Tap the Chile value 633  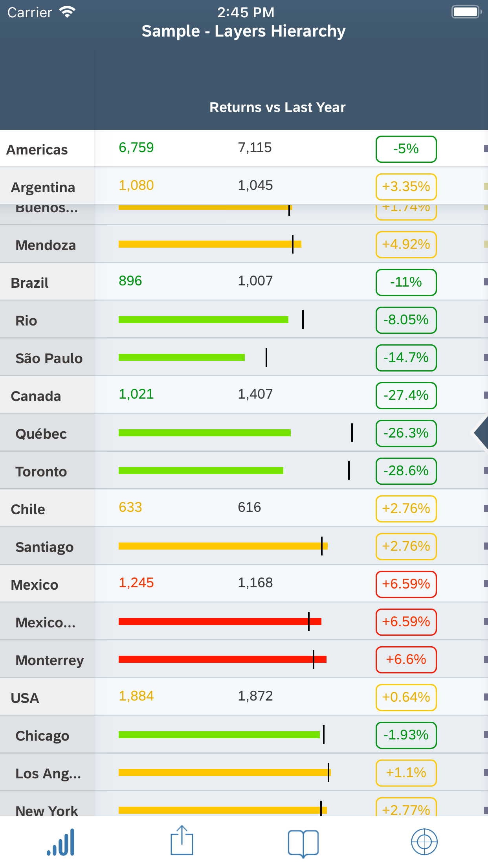pos(130,508)
